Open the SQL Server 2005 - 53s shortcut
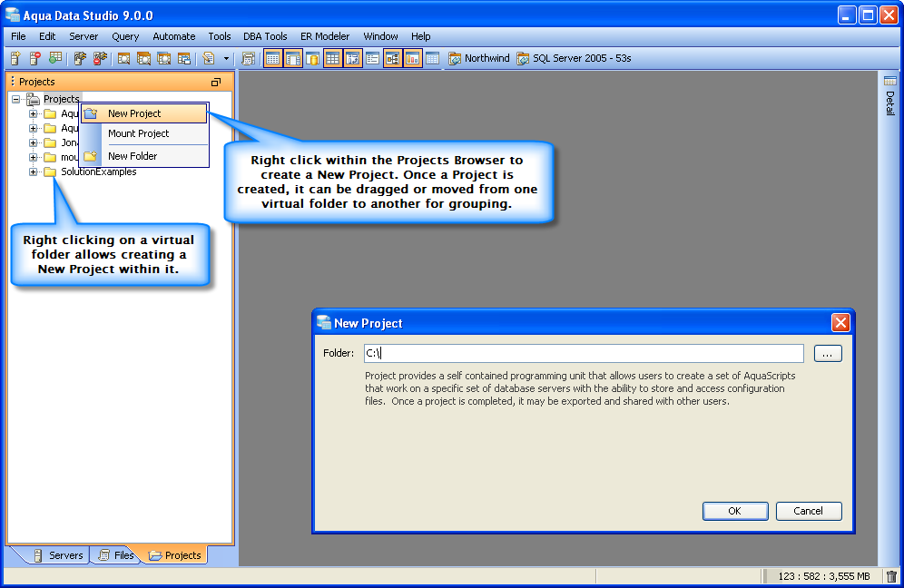The width and height of the screenshot is (904, 588). tap(574, 58)
